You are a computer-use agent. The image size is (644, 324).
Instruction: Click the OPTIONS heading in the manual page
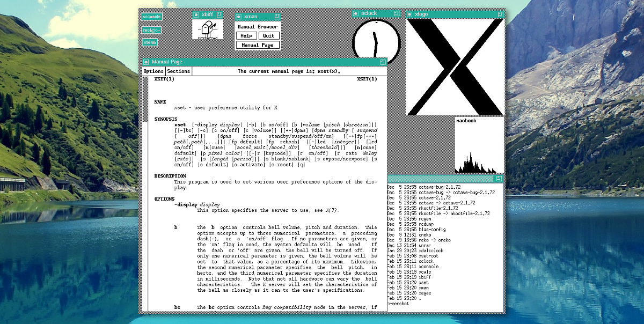pos(164,198)
